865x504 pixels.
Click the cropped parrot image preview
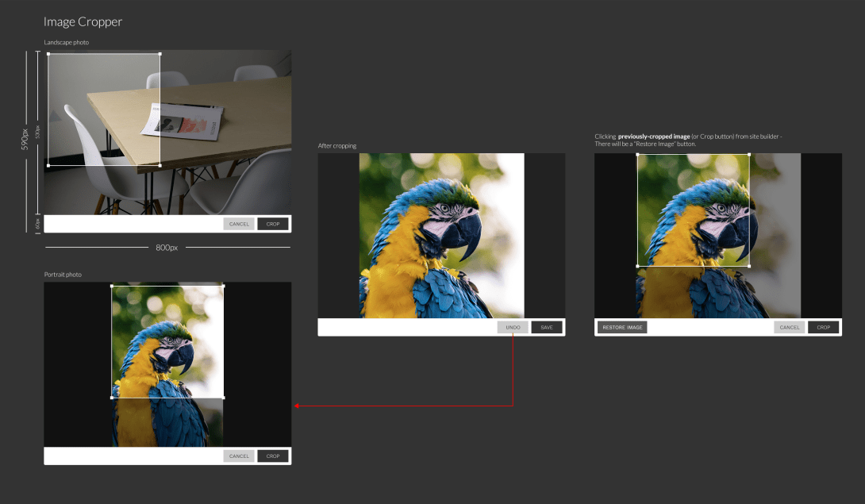click(441, 236)
